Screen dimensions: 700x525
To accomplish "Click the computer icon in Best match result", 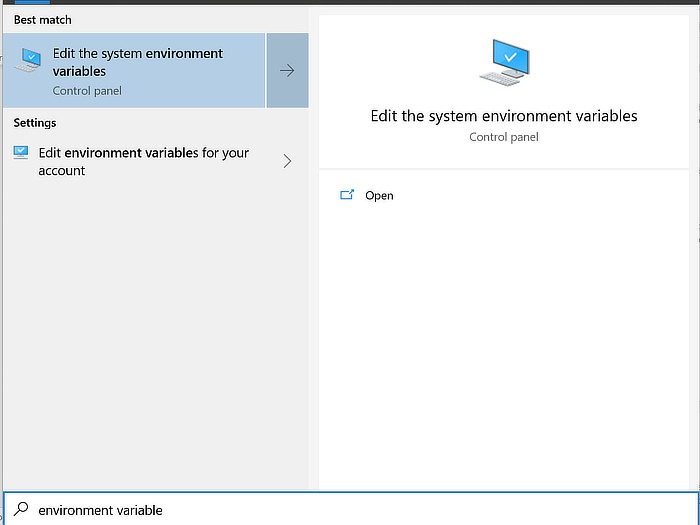I will (x=28, y=60).
